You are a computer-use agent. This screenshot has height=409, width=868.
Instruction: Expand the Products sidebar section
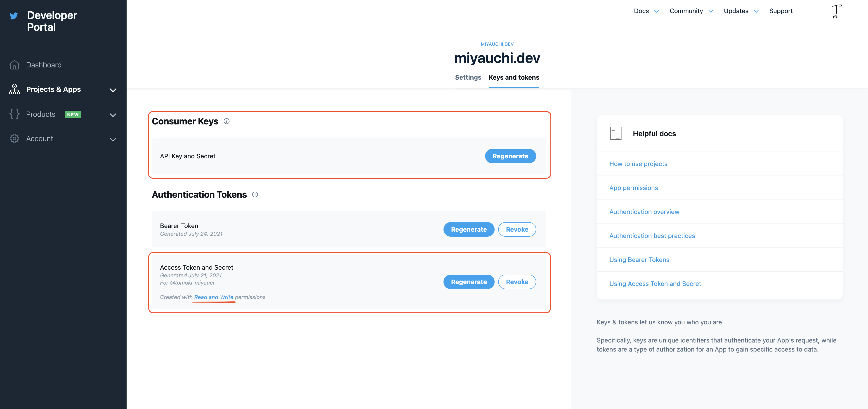pos(113,115)
